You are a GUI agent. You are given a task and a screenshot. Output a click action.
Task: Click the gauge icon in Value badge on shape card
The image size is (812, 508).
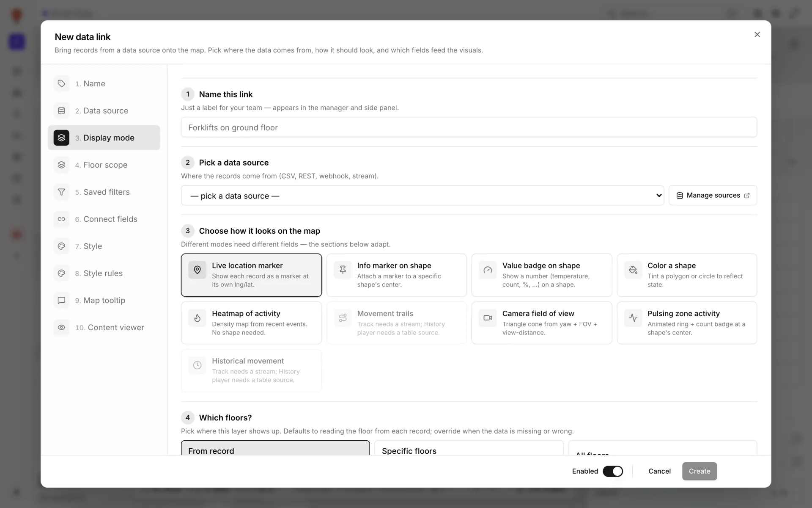coord(488,270)
